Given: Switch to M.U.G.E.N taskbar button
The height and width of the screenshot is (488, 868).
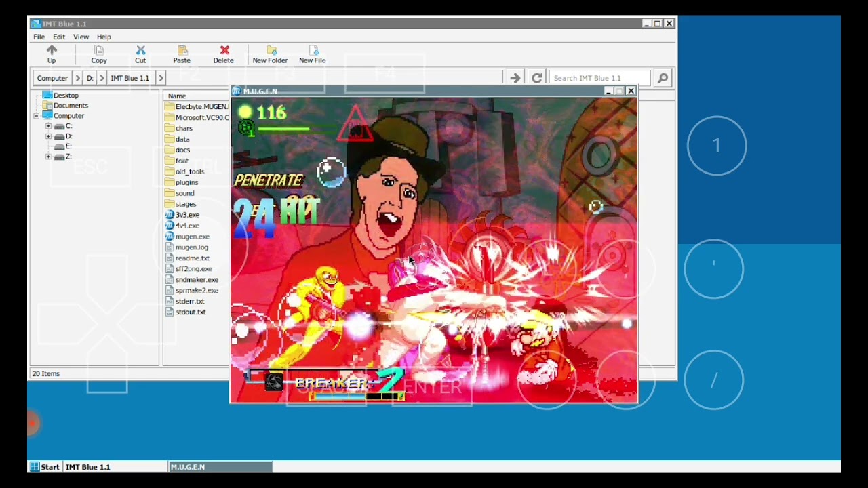Looking at the screenshot, I should (220, 466).
